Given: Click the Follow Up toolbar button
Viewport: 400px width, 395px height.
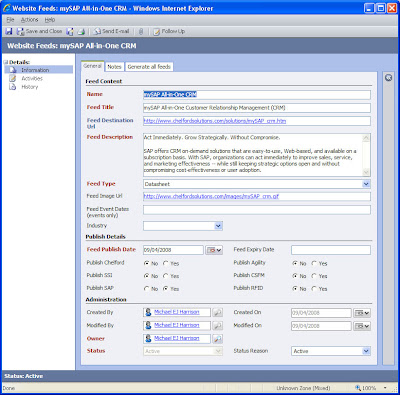Looking at the screenshot, I should (169, 31).
